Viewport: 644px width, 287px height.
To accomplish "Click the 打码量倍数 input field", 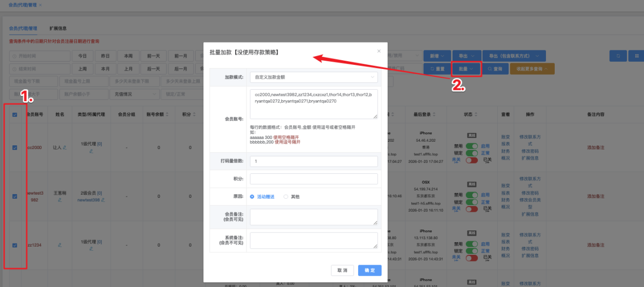I will (313, 161).
